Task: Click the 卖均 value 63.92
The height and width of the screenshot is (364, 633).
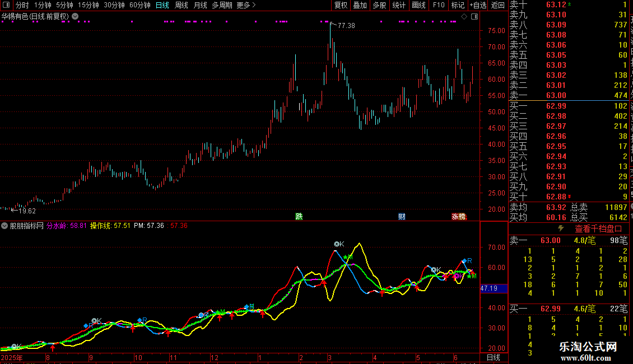Action: [556, 207]
